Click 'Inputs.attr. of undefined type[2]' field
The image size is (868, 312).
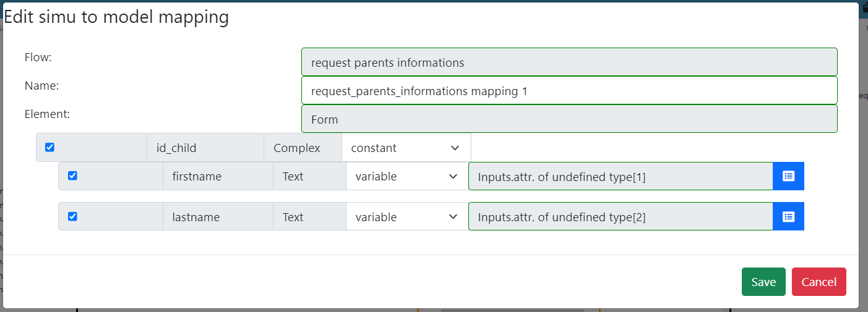621,217
